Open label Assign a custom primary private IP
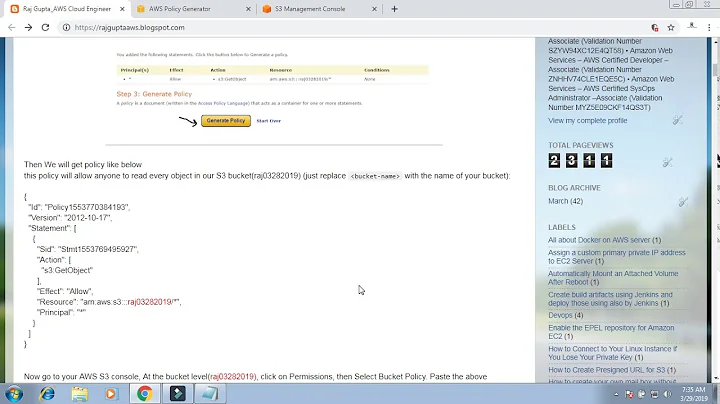The height and width of the screenshot is (404, 720). click(x=616, y=257)
